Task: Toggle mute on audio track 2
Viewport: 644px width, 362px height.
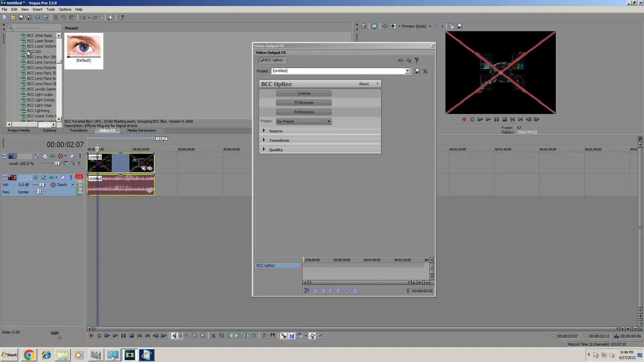Action: coord(63,178)
